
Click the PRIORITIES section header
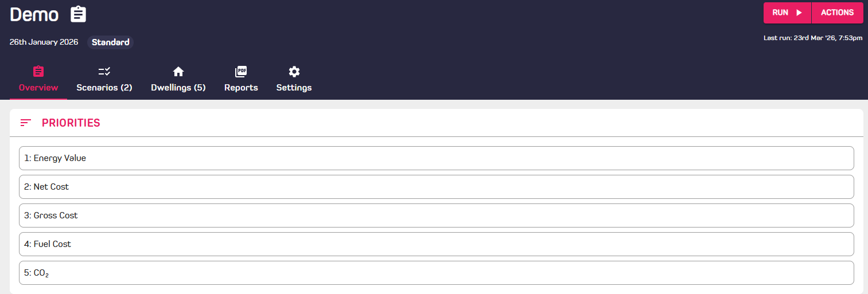(71, 123)
